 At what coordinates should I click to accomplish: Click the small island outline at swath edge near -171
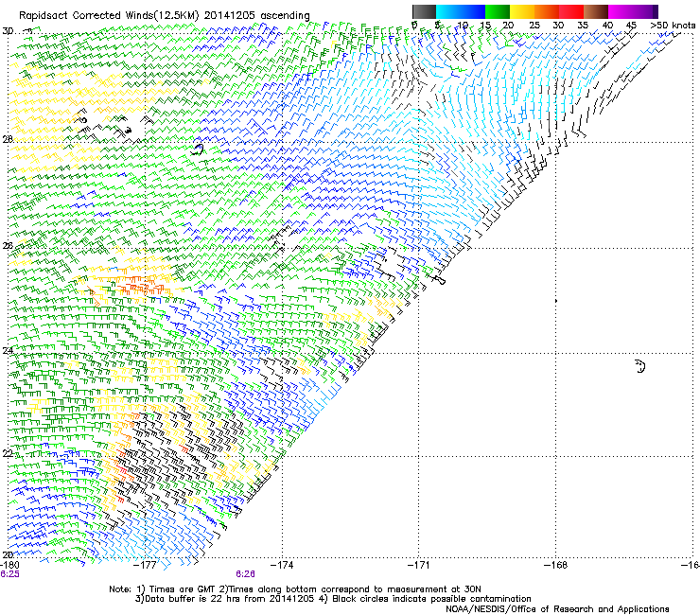tap(439, 280)
